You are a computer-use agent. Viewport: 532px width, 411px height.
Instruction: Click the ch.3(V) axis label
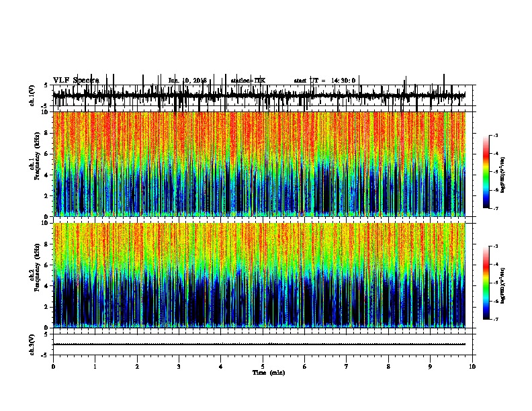pos(32,345)
